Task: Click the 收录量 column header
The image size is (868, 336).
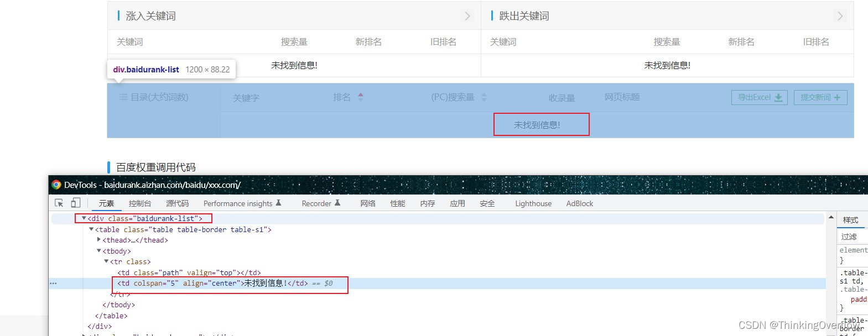Action: coord(562,98)
